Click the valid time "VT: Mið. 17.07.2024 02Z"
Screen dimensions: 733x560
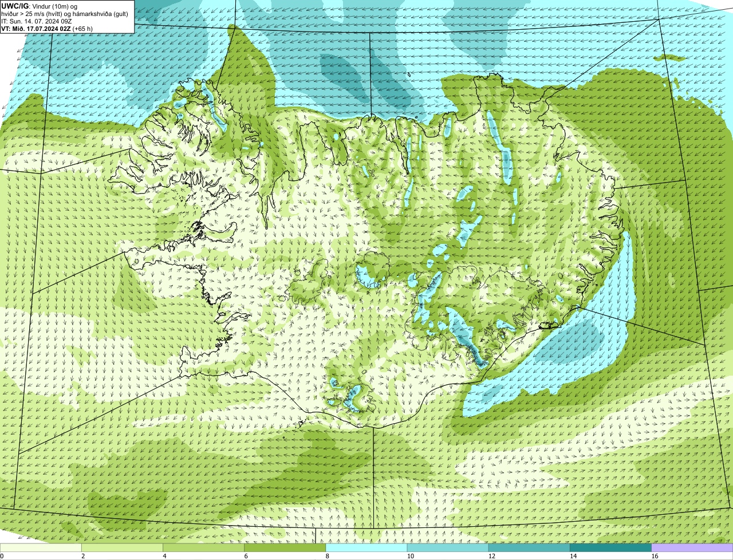(36, 28)
